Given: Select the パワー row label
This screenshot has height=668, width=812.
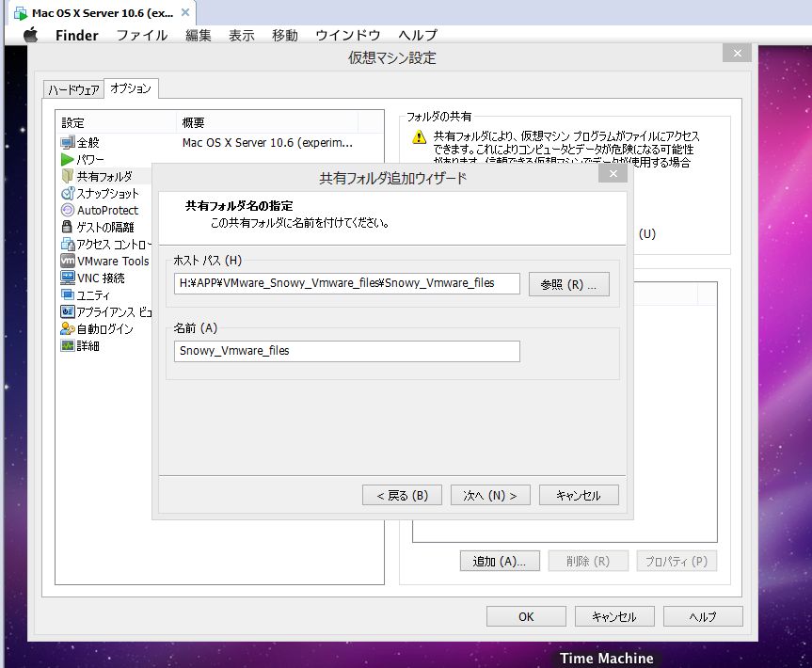Looking at the screenshot, I should tap(90, 160).
